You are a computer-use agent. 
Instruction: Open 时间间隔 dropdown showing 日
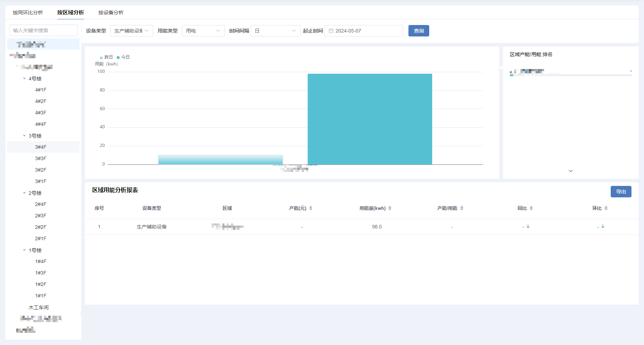276,31
